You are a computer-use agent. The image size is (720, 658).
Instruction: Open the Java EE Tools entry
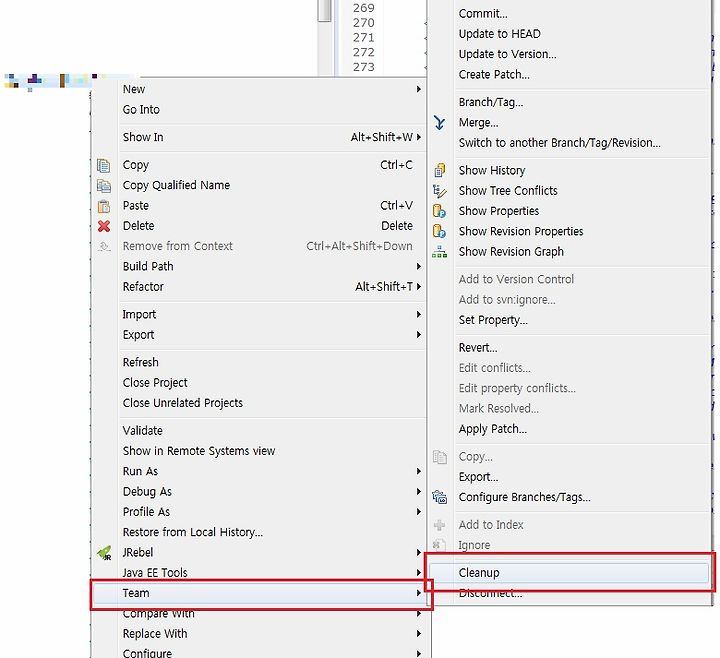click(155, 573)
